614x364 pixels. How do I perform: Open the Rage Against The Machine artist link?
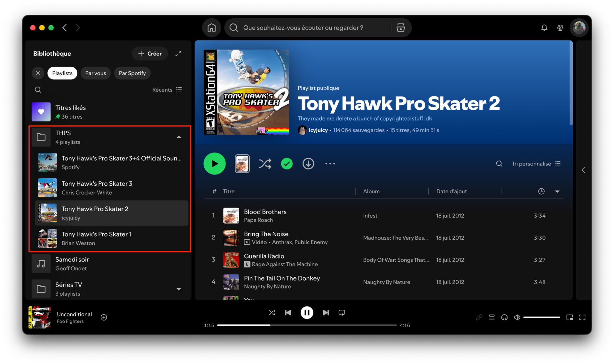click(x=285, y=264)
